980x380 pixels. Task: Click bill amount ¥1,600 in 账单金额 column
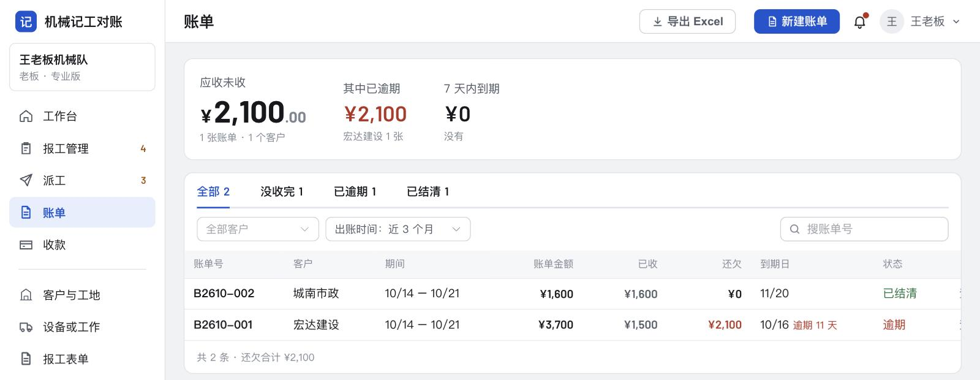click(x=556, y=294)
